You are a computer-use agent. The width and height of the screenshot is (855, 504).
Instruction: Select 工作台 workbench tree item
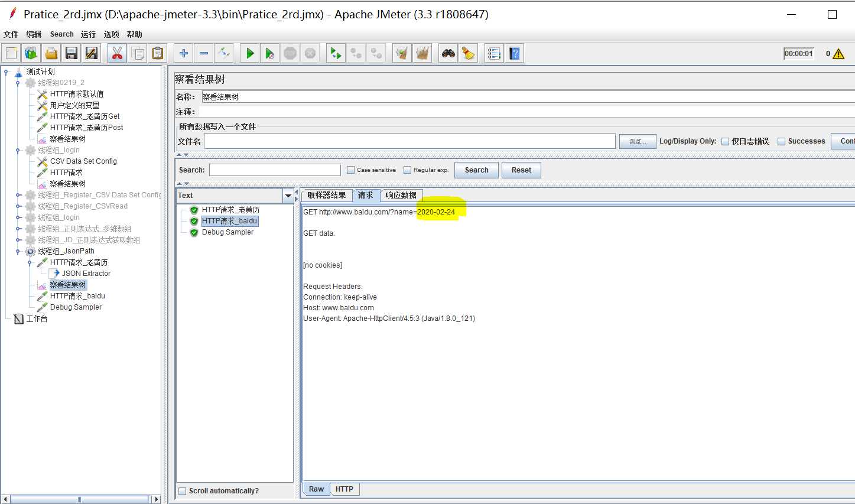point(37,318)
